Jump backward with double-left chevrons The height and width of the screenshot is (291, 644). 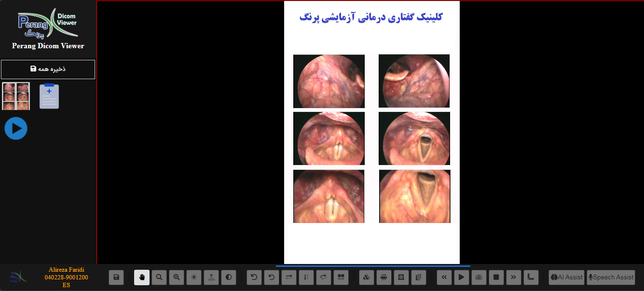tap(444, 277)
